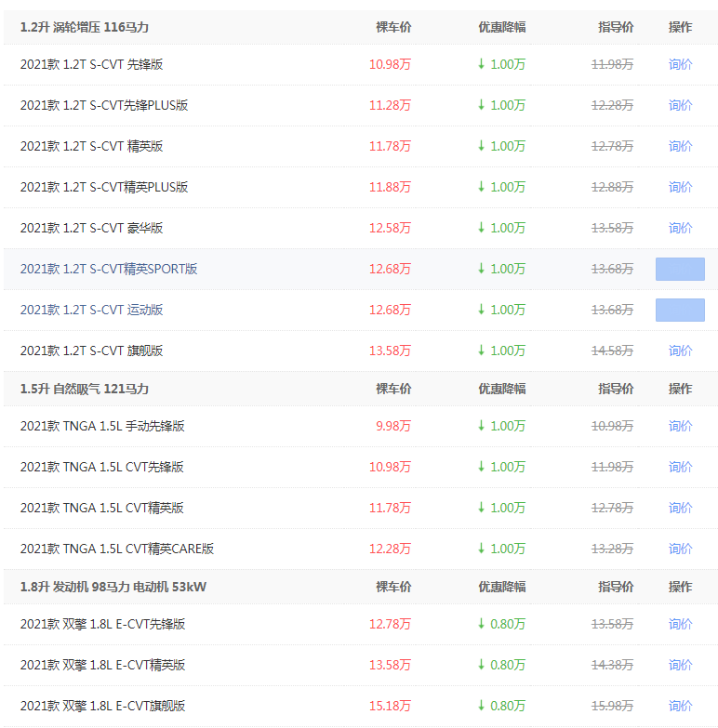Click 询价 for 双擎 1.8L E-CVT旗舰版
718x728 pixels.
(680, 706)
